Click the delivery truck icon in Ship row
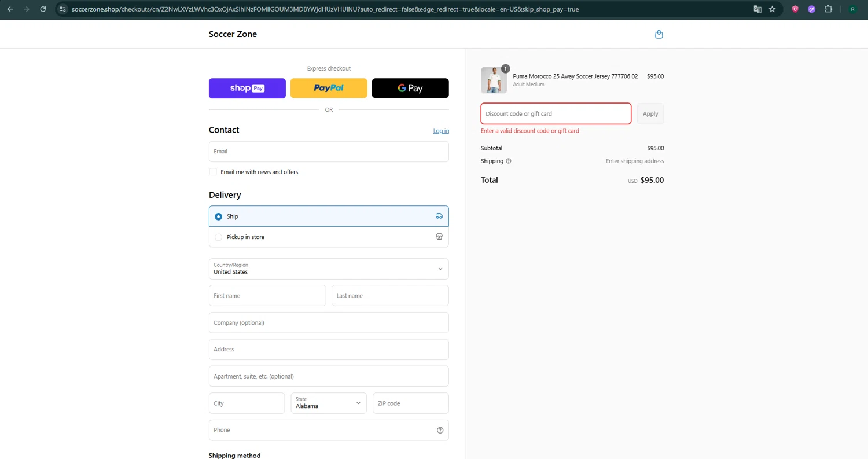868x459 pixels. pos(439,216)
